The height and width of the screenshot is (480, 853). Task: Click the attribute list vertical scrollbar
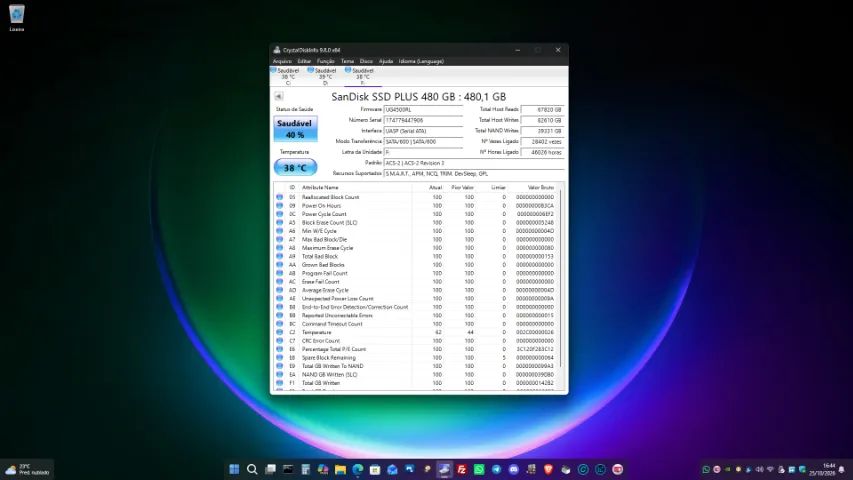tap(561, 278)
